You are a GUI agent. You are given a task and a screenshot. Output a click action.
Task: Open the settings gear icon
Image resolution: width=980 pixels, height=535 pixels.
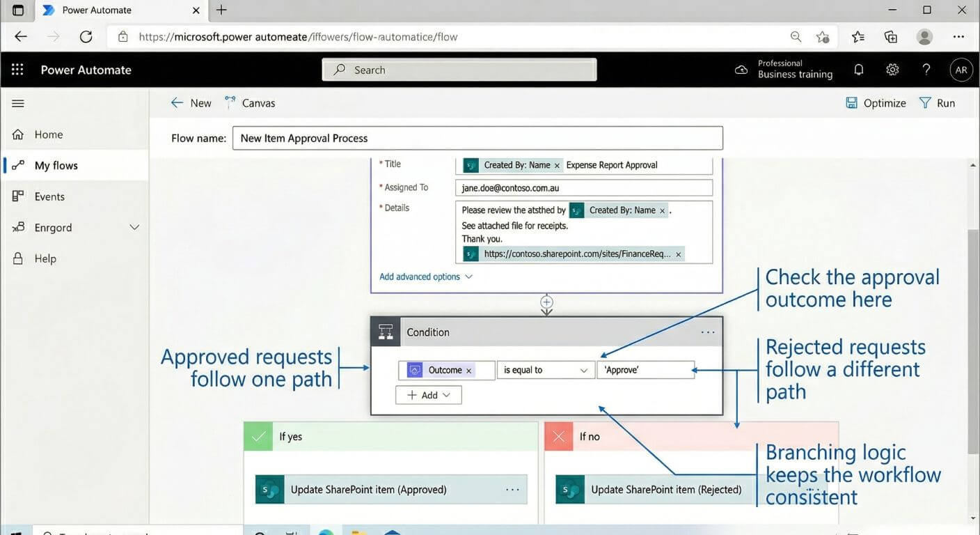pos(892,70)
